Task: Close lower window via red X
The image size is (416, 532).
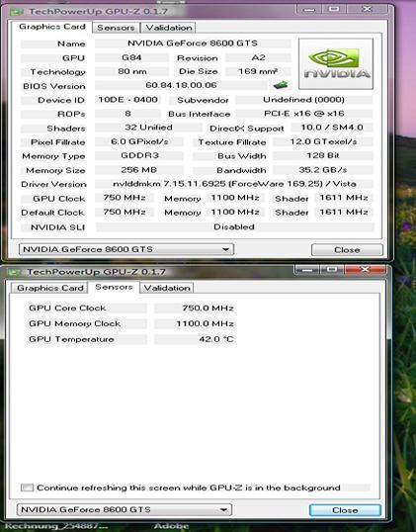Action: click(365, 270)
